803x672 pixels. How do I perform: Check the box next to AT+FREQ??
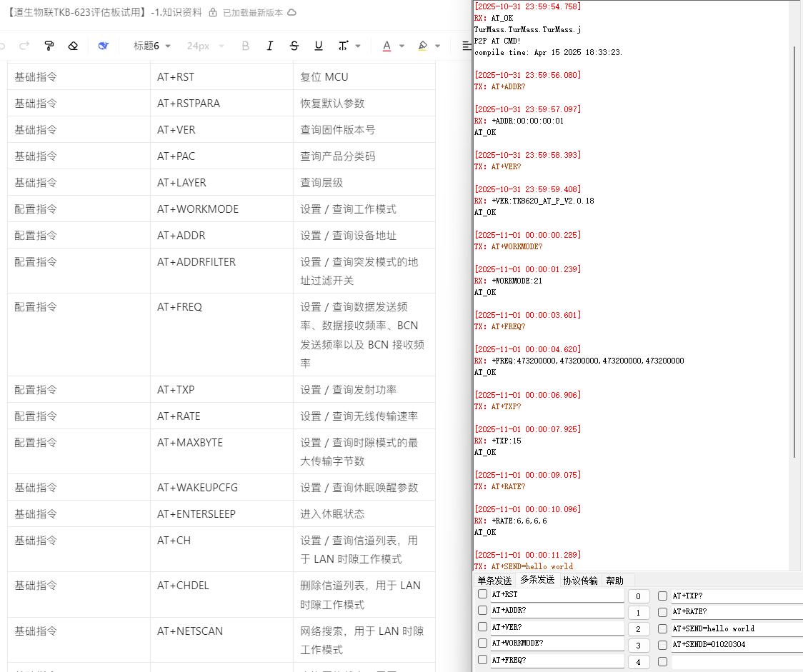[482, 659]
